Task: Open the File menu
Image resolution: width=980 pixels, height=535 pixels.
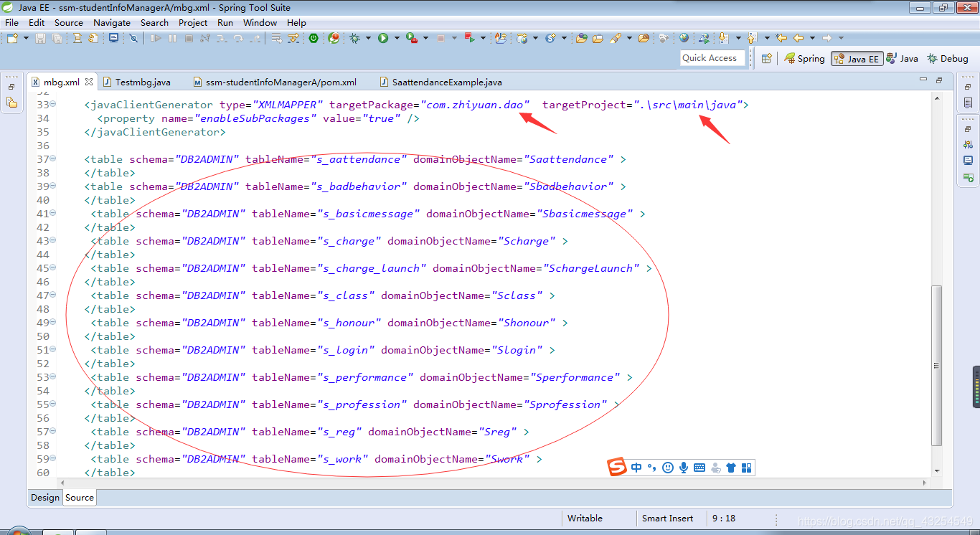Action: click(x=11, y=22)
